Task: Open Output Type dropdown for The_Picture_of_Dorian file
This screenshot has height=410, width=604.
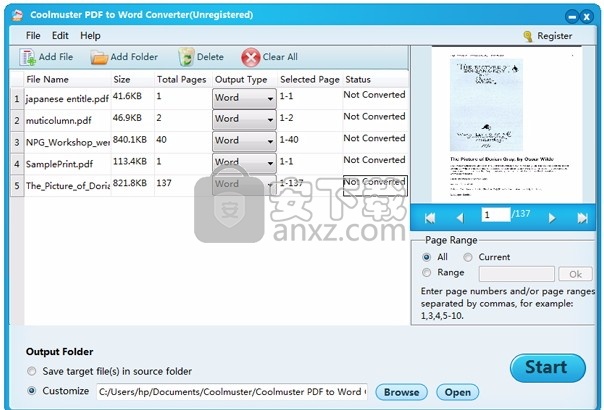Action: tap(244, 185)
